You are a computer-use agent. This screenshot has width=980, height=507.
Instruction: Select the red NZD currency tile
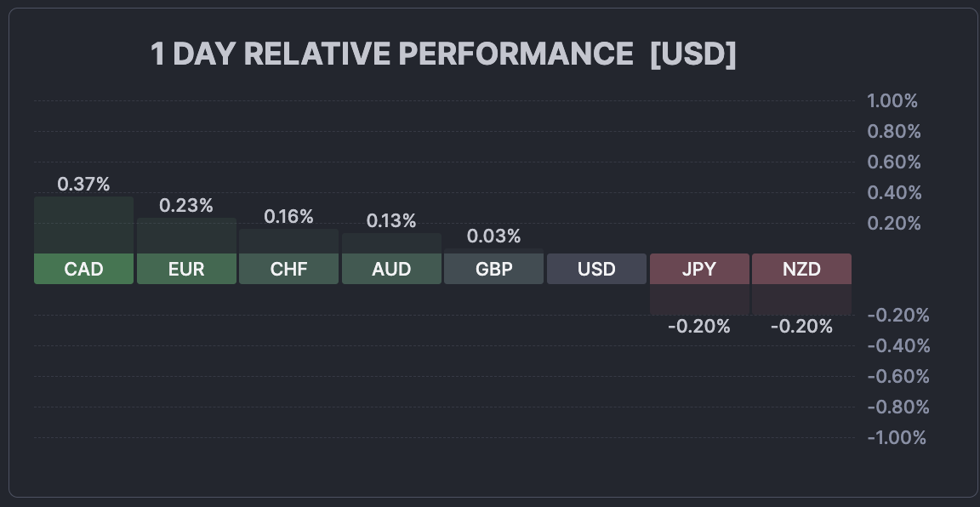pyautogui.click(x=801, y=269)
